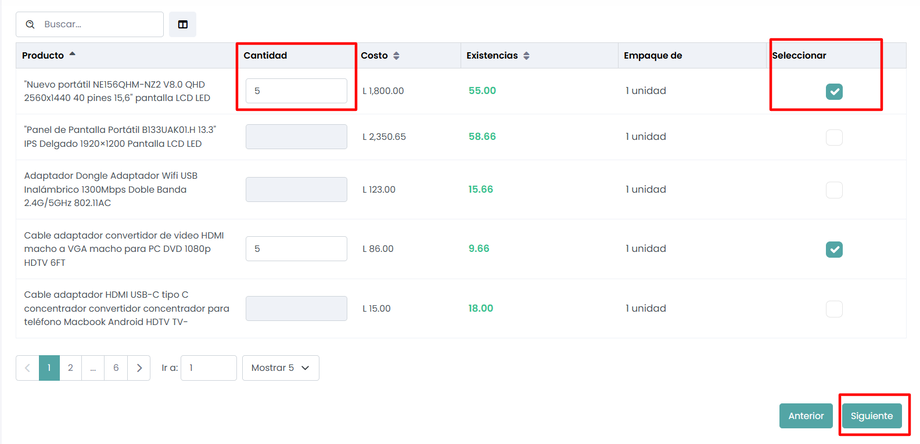Click the previous page arrow
The width and height of the screenshot is (920, 444).
point(27,368)
